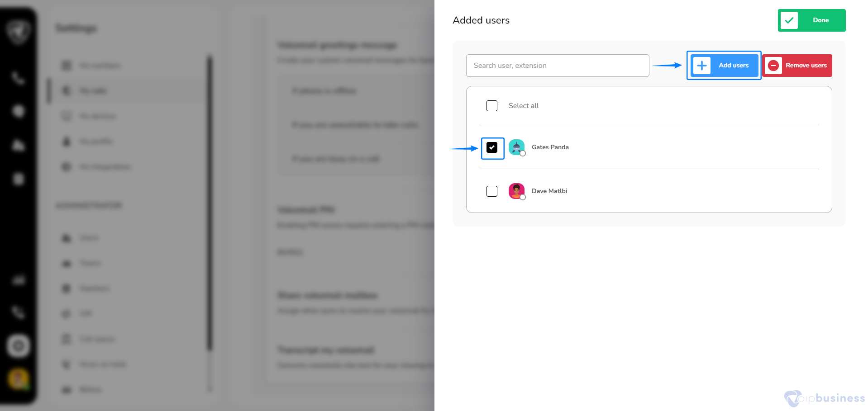This screenshot has height=411, width=868.
Task: Open the user profile avatar in sidebar
Action: [19, 379]
